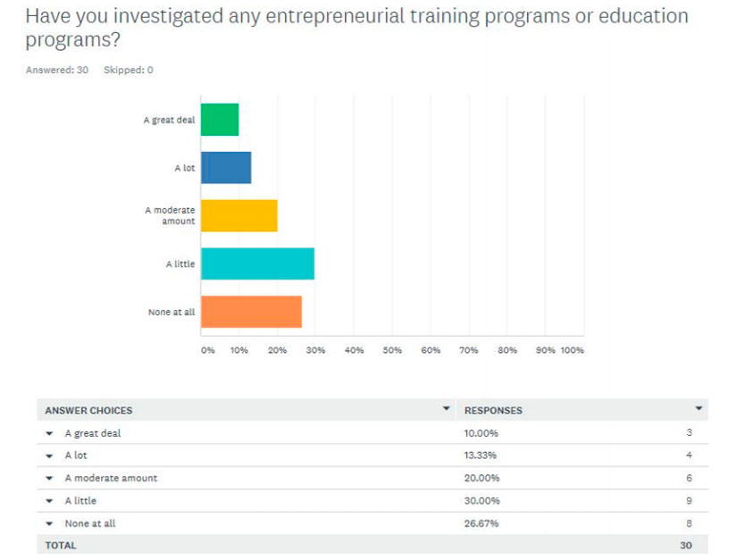745x560 pixels.
Task: Open the Answer Choices column sort dropdown
Action: click(x=447, y=409)
